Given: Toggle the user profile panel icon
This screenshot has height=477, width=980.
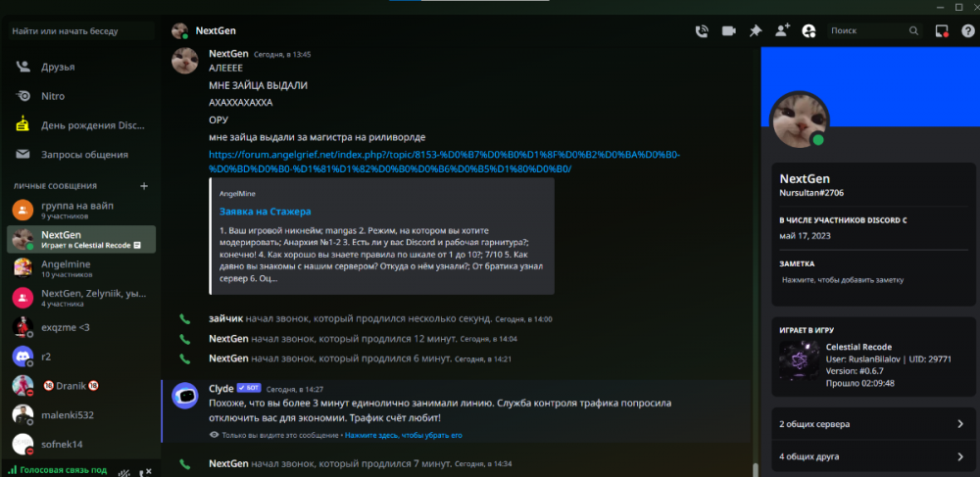Looking at the screenshot, I should click(809, 30).
